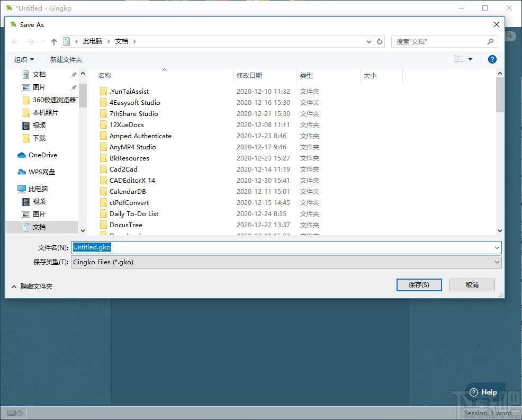Screen dimensions: 522x420
Task: Select the CalendarDB folder icon
Action: 104,192
